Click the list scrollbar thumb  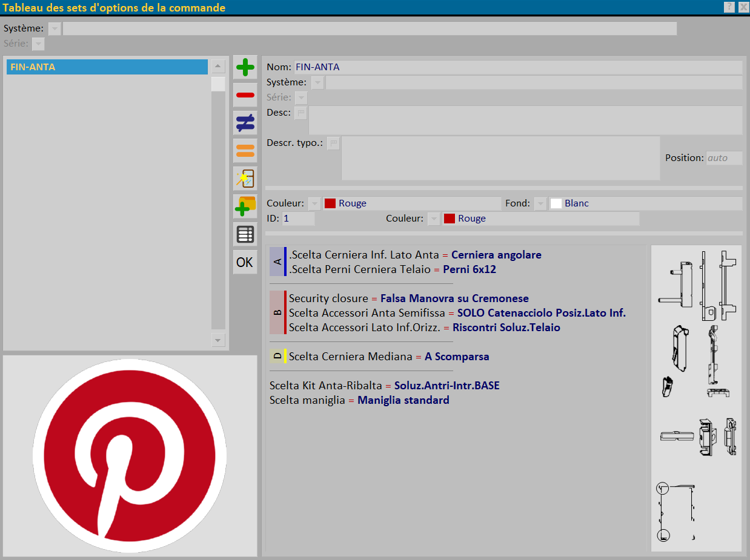click(x=218, y=84)
